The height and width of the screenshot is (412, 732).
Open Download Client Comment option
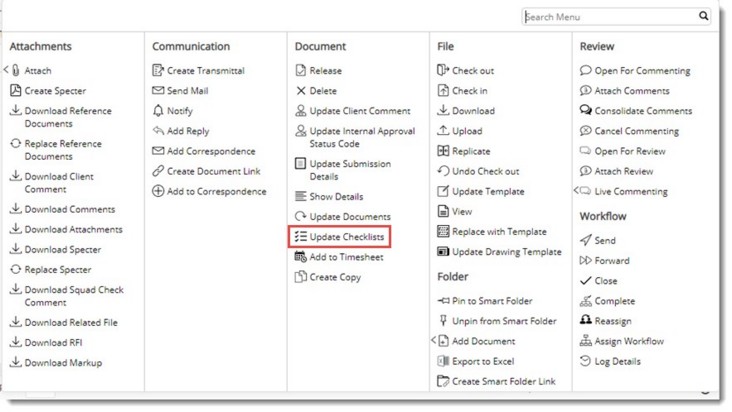(59, 183)
